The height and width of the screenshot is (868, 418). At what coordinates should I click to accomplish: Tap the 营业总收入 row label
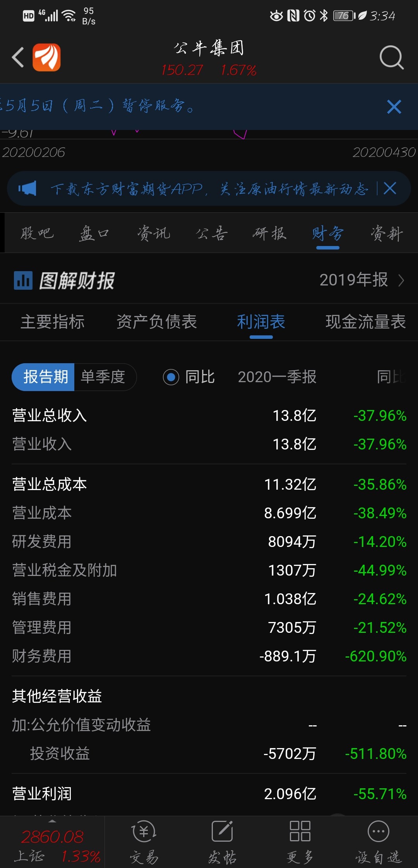[x=50, y=415]
